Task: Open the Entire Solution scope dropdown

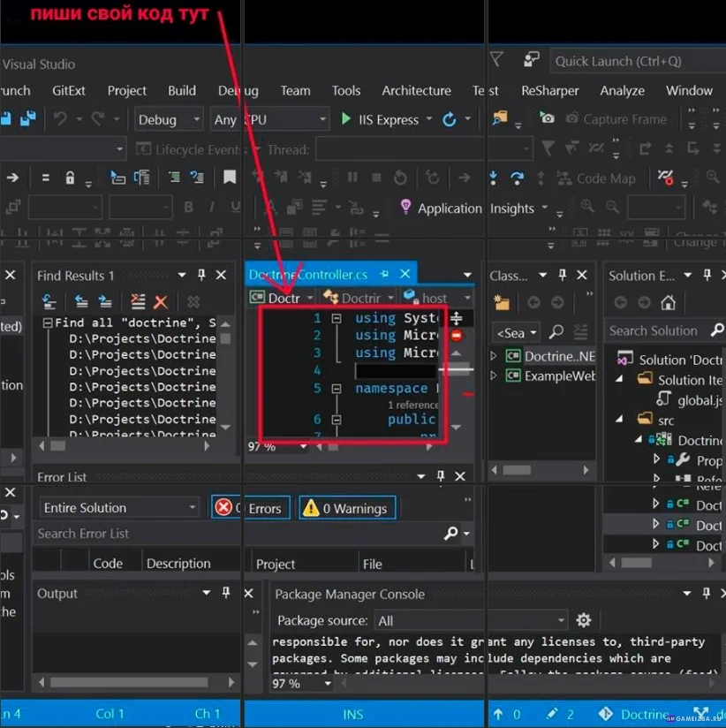Action: click(119, 508)
